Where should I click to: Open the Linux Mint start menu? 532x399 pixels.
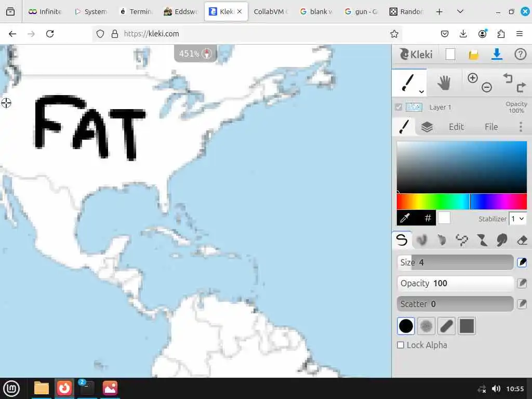click(x=12, y=389)
